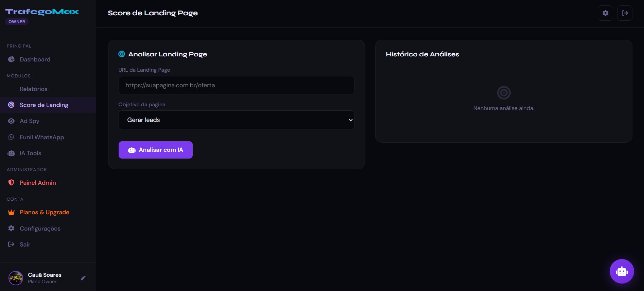644x291 pixels.
Task: Focus the URL da Landing Page field
Action: click(x=237, y=85)
